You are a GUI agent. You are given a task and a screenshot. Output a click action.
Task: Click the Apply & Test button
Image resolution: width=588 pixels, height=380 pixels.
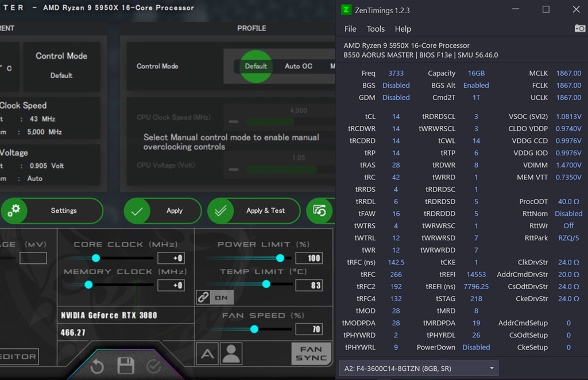point(254,211)
